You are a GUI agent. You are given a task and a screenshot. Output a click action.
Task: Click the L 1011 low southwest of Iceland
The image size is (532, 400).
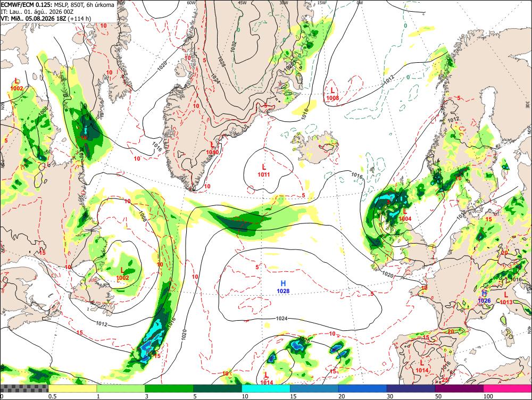[x=264, y=170]
